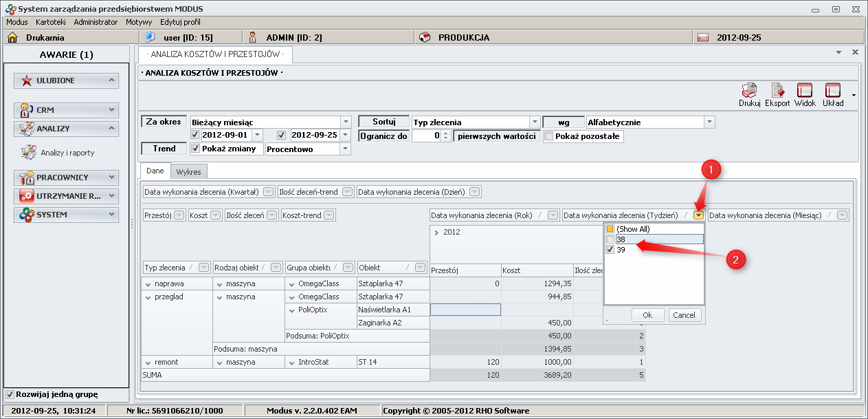Check week 38 in filter list
This screenshot has width=868, height=419.
click(x=610, y=239)
